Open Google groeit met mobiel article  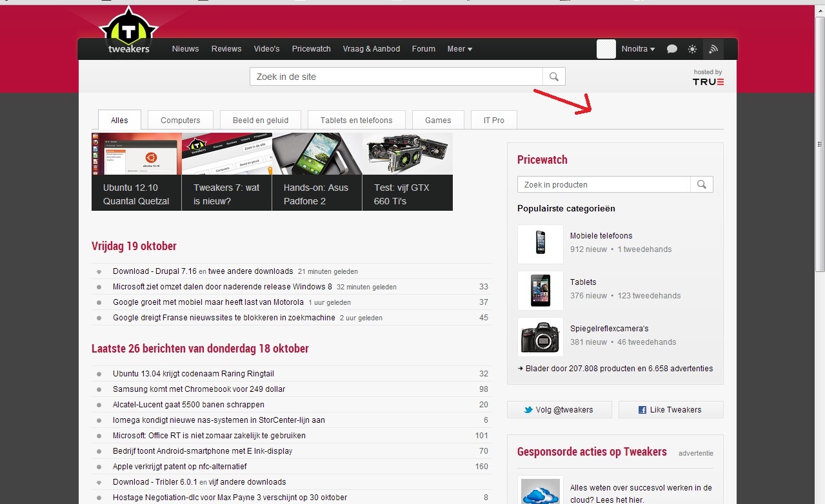[208, 302]
